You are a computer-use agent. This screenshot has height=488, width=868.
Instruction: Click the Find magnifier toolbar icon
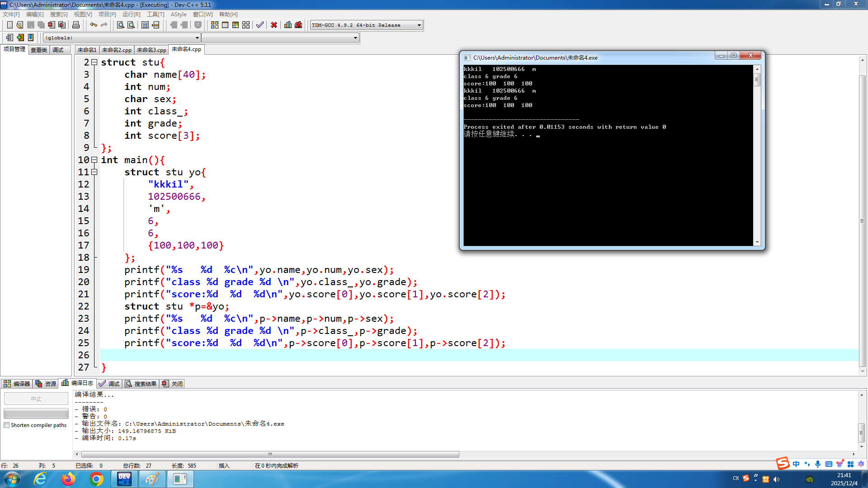[121, 25]
